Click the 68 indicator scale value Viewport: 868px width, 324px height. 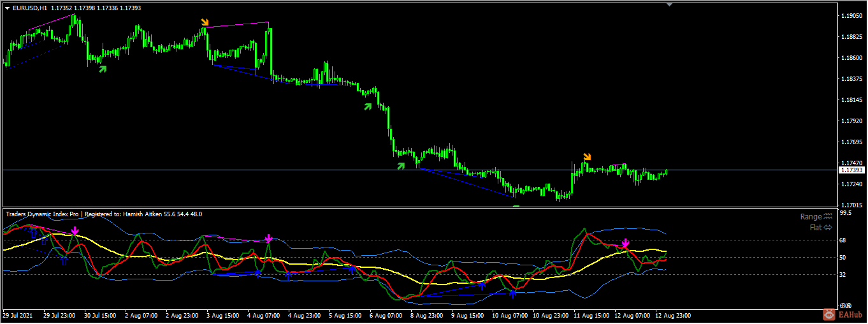(844, 240)
